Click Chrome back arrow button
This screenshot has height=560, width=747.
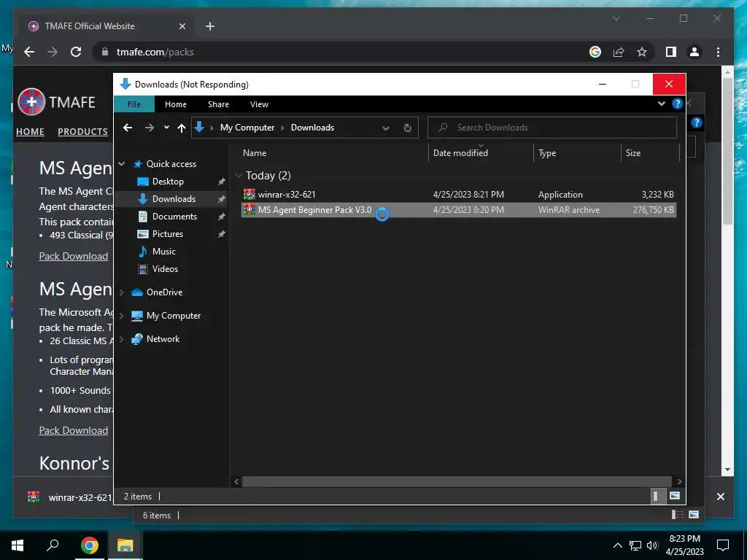tap(29, 52)
